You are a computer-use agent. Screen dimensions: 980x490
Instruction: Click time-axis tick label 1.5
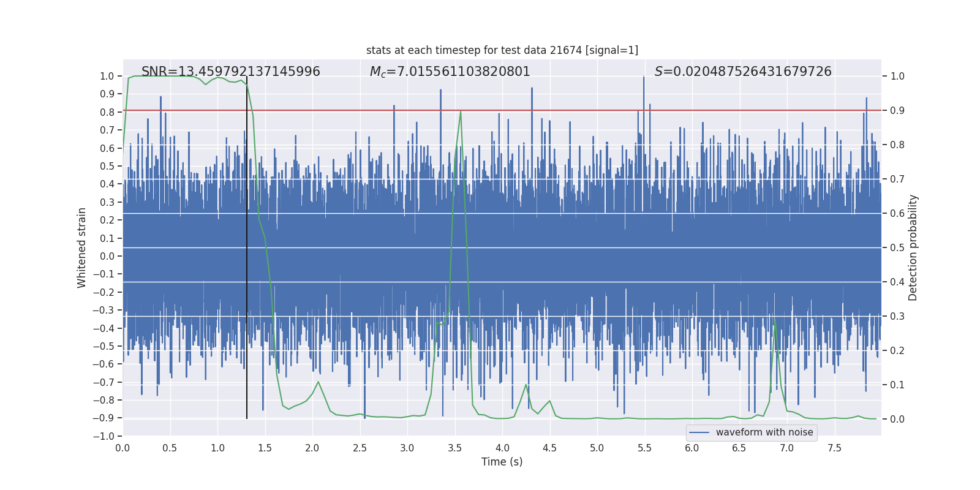265,448
